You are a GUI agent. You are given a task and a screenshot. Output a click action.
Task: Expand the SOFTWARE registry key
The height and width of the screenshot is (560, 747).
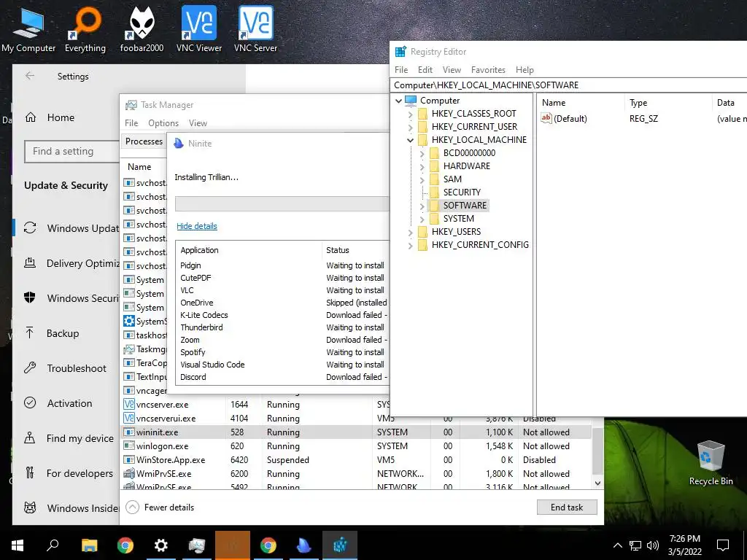422,206
